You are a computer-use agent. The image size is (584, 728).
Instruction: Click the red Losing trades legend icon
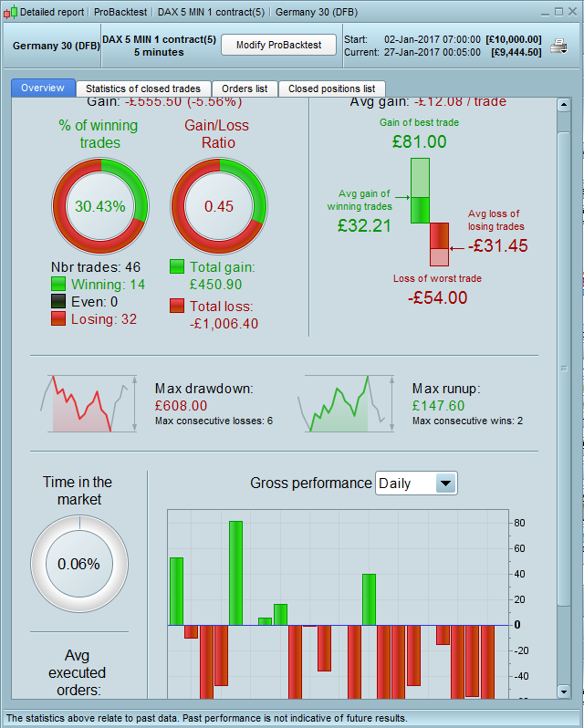pyautogui.click(x=58, y=318)
